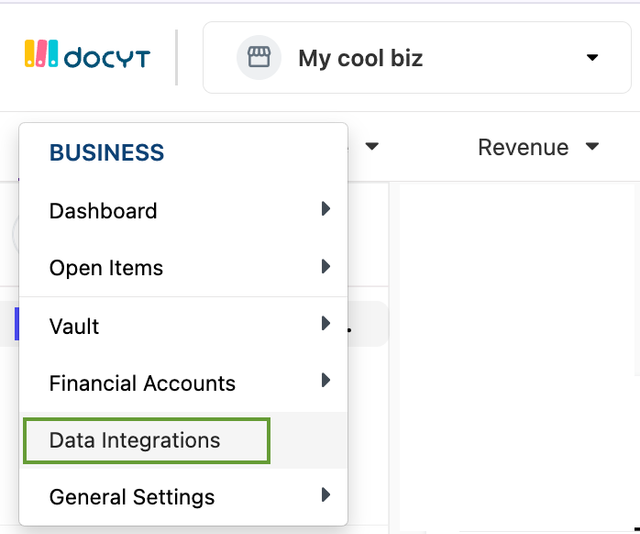Expand the Open Items submenu arrow
Viewport: 640px width, 534px height.
[326, 266]
